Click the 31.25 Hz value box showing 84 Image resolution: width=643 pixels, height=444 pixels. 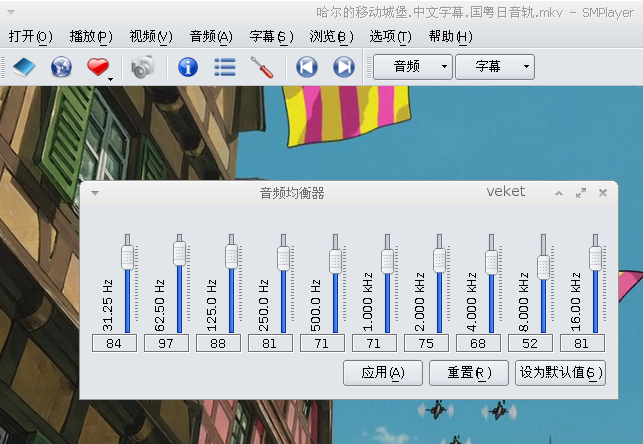point(114,343)
